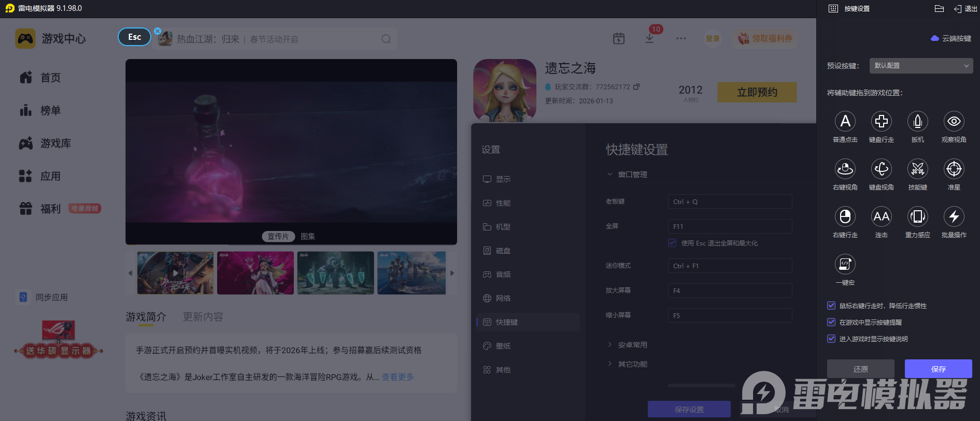980x421 pixels.
Task: Uncheck 在游戏中显示按键提醒 checkbox
Action: tap(831, 322)
